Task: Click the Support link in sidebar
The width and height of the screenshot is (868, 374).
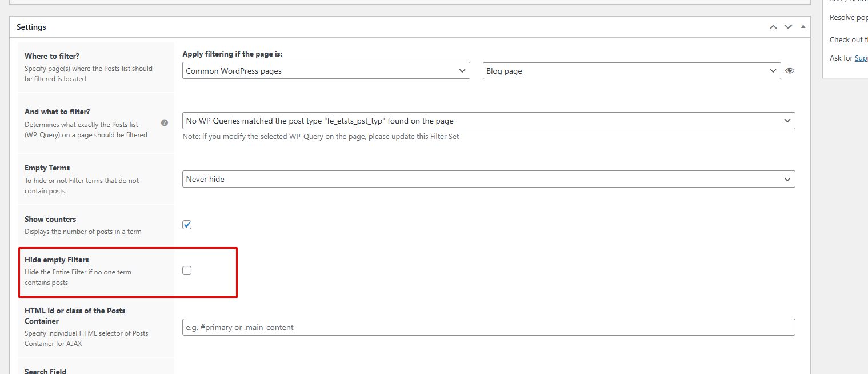Action: [861, 58]
